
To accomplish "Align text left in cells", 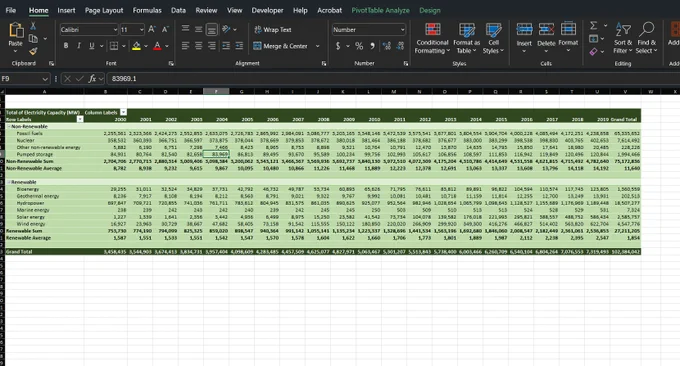I will 185,46.
